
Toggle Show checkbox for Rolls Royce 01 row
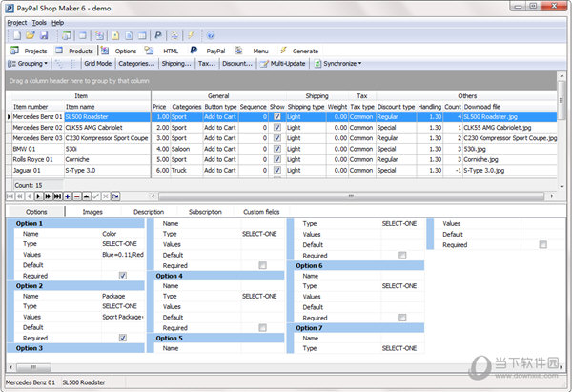click(277, 159)
